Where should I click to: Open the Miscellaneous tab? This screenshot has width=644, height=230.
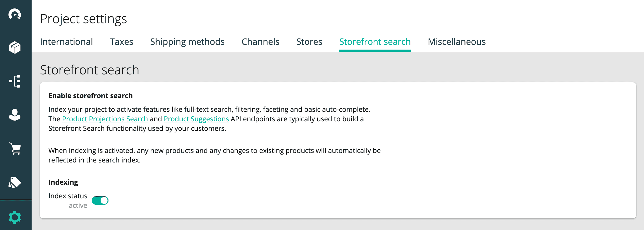click(457, 42)
